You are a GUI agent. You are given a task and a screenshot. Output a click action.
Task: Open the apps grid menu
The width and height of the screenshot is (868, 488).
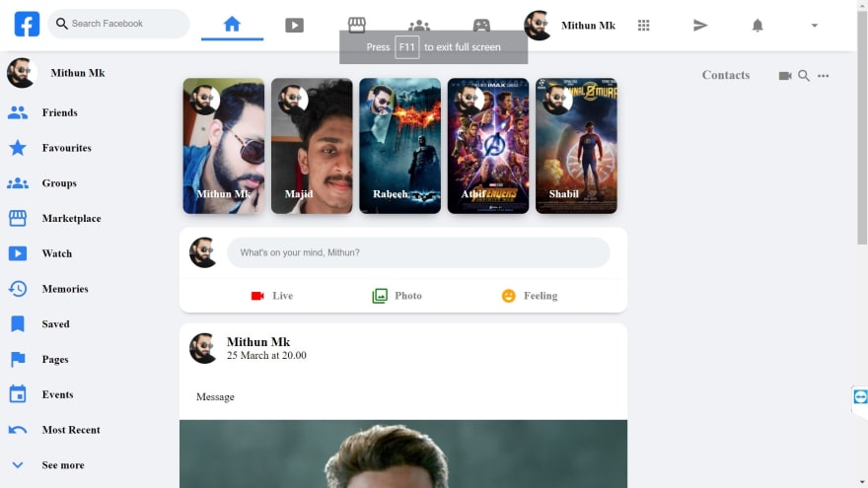643,25
